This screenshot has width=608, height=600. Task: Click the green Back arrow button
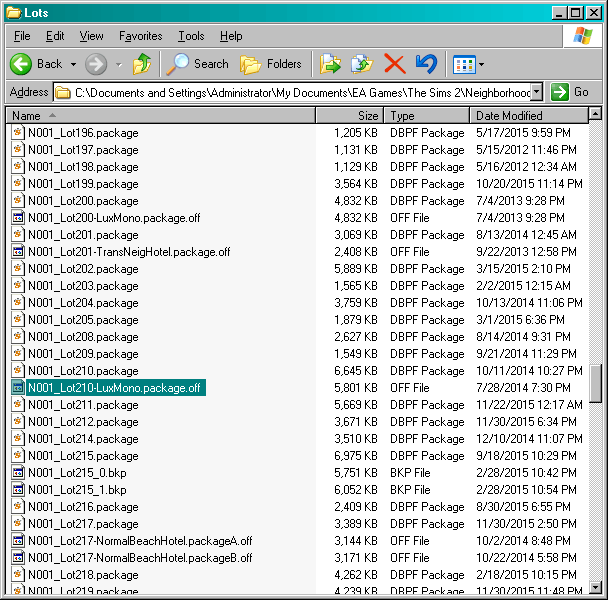[x=21, y=64]
